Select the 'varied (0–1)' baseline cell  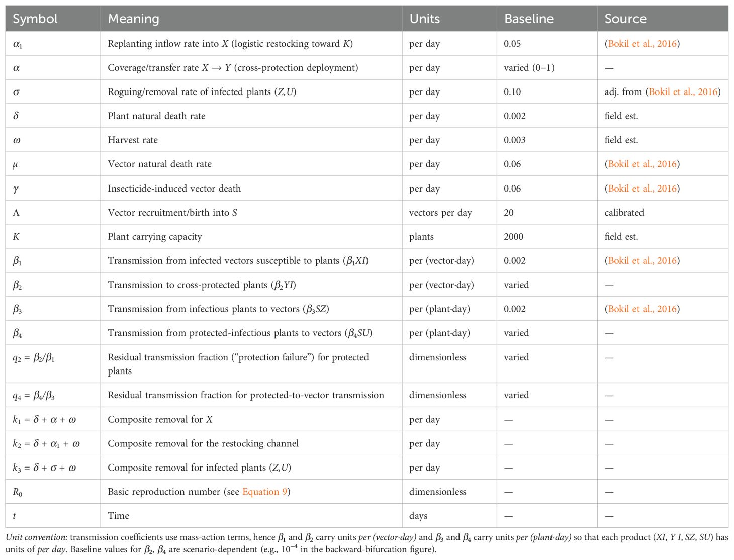point(529,68)
